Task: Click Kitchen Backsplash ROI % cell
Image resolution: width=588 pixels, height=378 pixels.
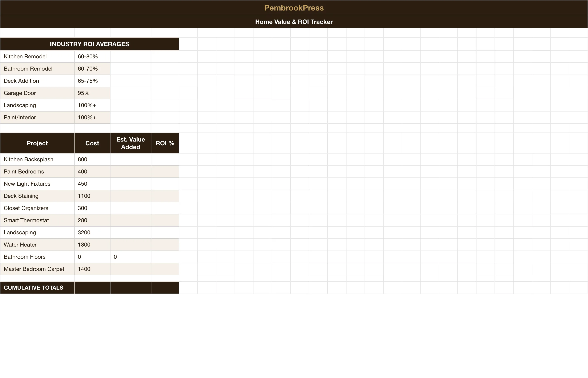Action: tap(165, 159)
